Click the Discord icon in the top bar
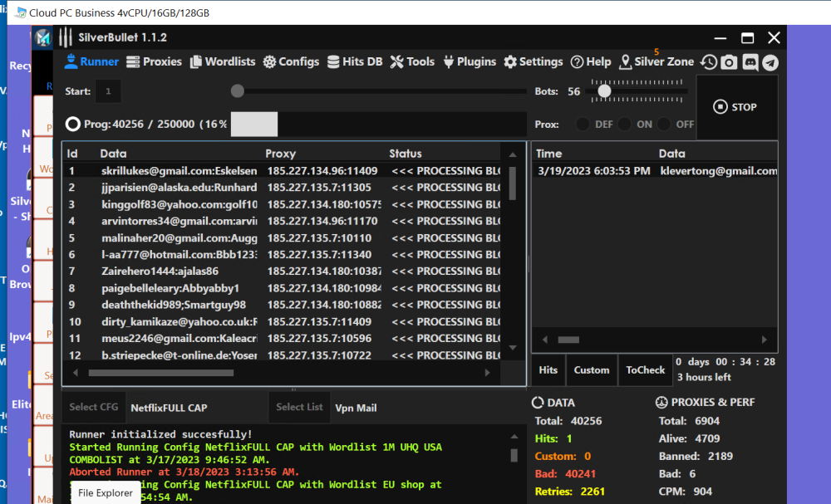The width and height of the screenshot is (831, 504). pos(750,62)
